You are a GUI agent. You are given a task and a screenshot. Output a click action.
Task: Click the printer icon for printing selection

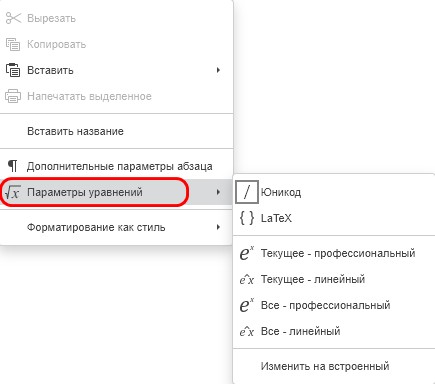pyautogui.click(x=13, y=96)
